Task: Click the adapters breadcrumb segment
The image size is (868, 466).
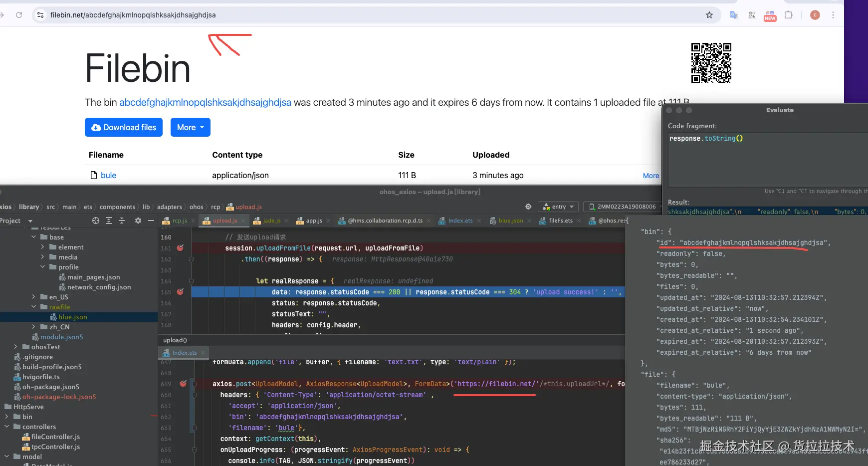Action: click(x=170, y=207)
